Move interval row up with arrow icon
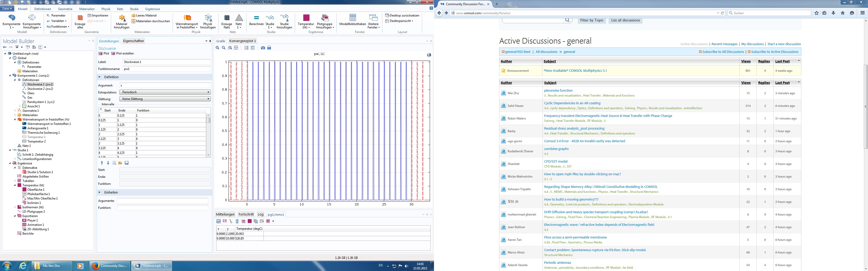 click(x=102, y=163)
